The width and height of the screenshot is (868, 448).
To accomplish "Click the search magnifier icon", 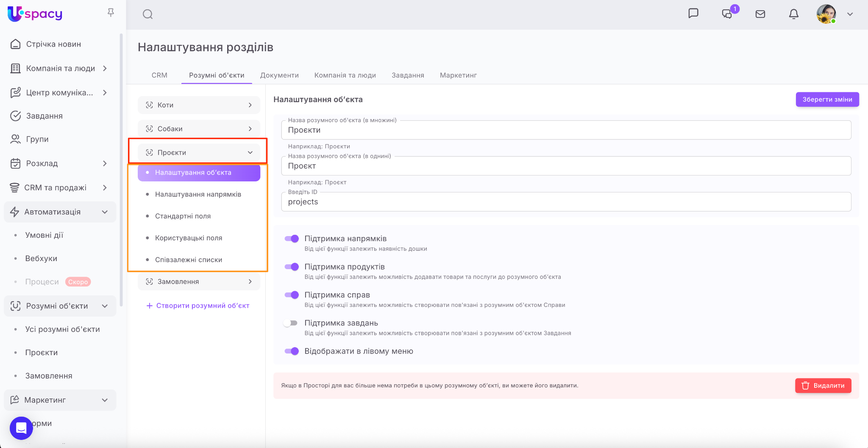I will coord(147,14).
